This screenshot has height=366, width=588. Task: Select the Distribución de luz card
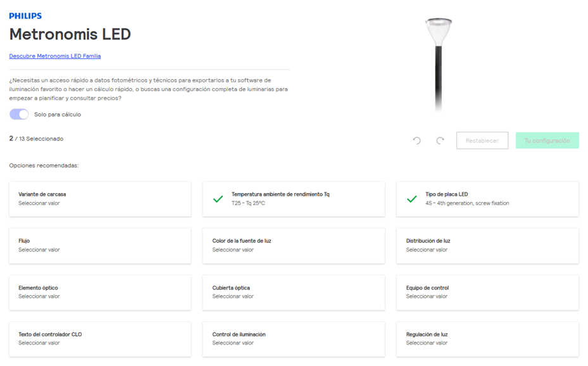click(x=487, y=246)
